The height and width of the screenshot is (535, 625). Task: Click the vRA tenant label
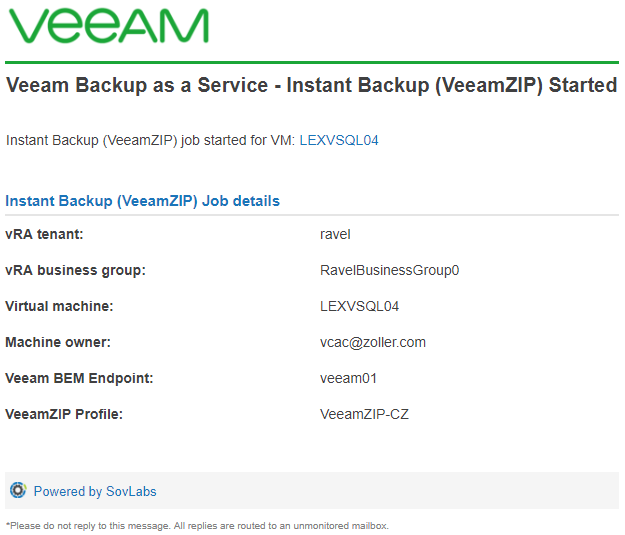[x=44, y=234]
